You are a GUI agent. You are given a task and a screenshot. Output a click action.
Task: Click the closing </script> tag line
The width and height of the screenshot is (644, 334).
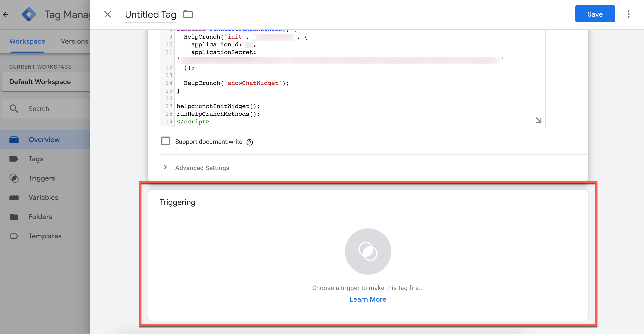tap(193, 122)
